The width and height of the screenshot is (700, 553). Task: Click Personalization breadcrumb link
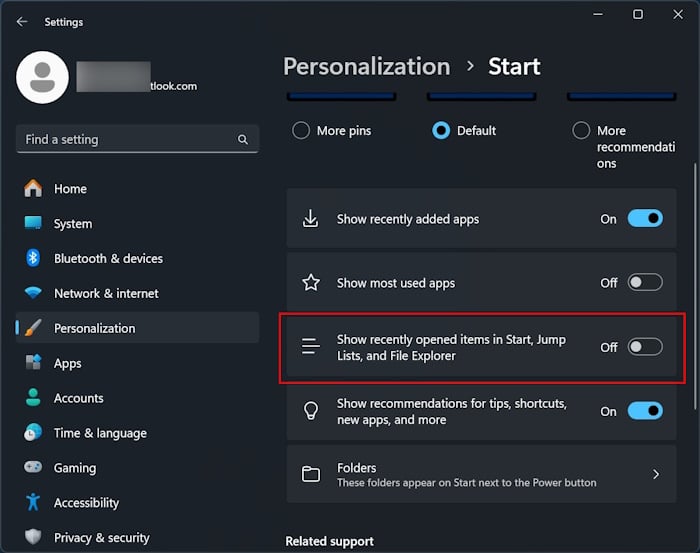click(x=367, y=67)
